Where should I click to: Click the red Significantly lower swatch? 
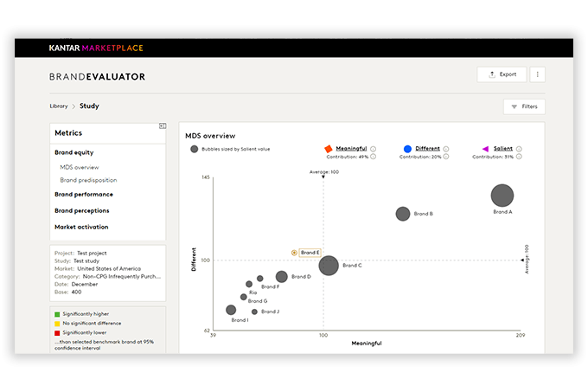(x=57, y=333)
